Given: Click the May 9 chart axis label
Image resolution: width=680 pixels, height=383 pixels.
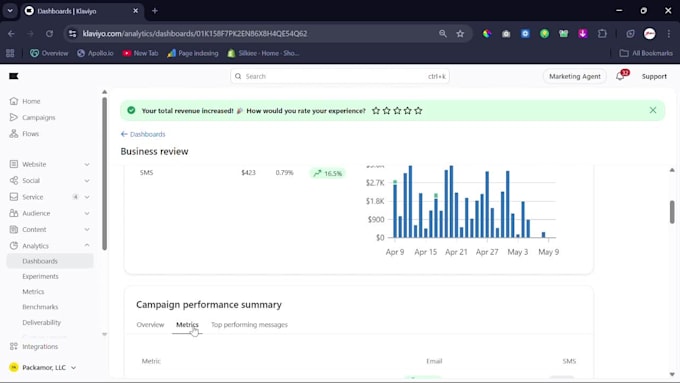Looking at the screenshot, I should click(x=549, y=252).
